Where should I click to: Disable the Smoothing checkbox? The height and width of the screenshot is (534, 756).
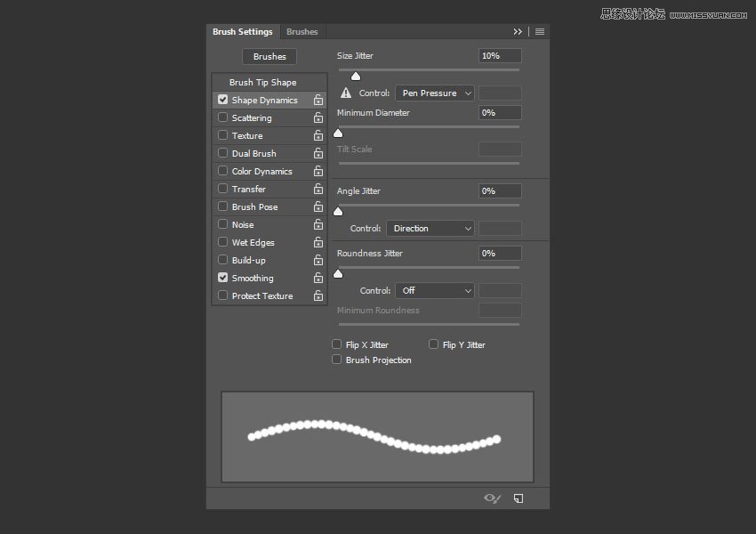point(223,278)
